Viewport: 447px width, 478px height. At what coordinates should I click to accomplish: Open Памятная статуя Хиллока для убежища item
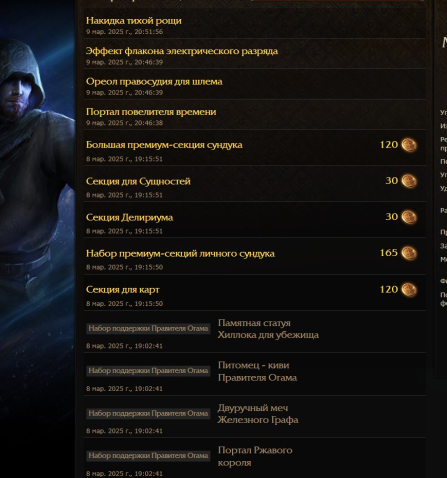tap(268, 329)
